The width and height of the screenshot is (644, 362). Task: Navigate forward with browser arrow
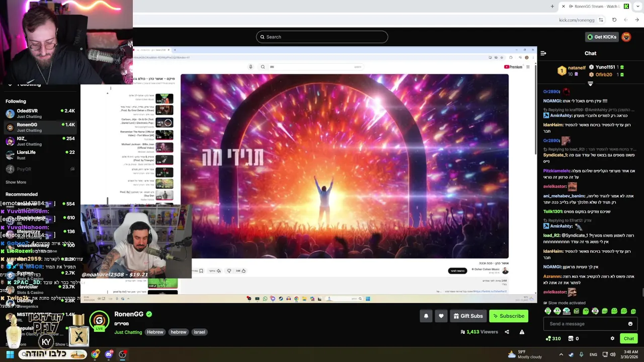pyautogui.click(x=637, y=20)
